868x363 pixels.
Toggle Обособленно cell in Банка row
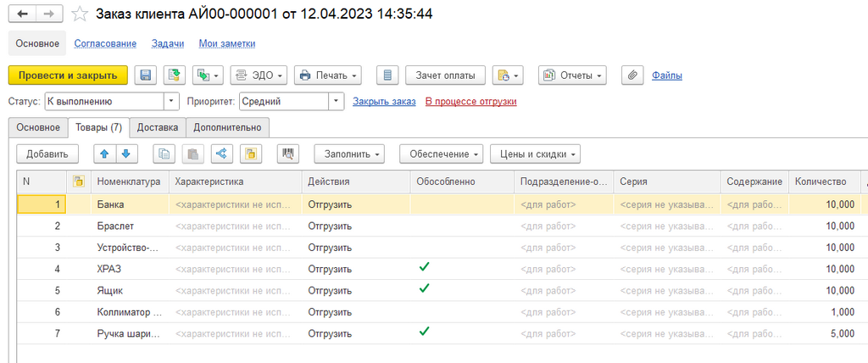pyautogui.click(x=462, y=204)
